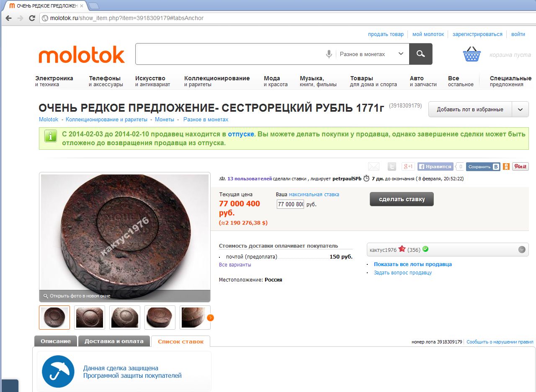Open 'Показать все лоты продавца' link

pos(413,264)
